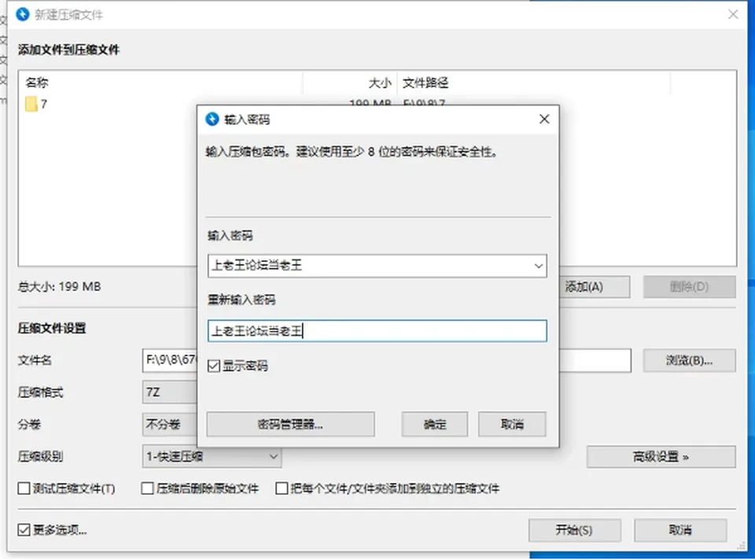Click 开始(S) to start compression
755x560 pixels.
pyautogui.click(x=574, y=530)
